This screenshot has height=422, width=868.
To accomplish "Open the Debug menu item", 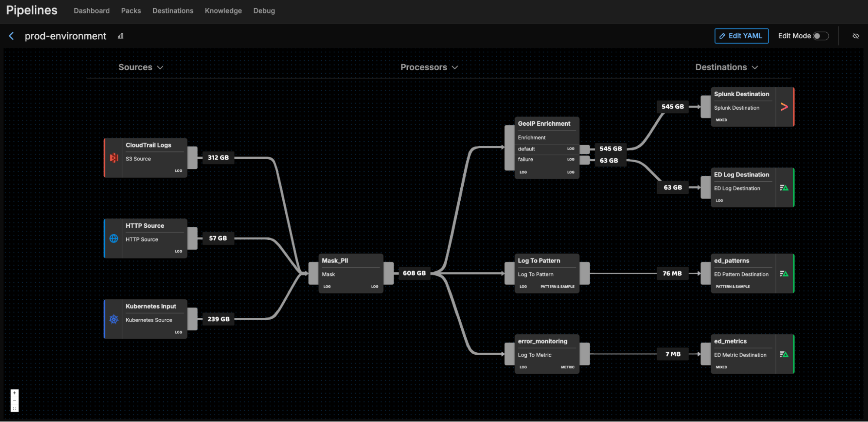I will tap(264, 11).
